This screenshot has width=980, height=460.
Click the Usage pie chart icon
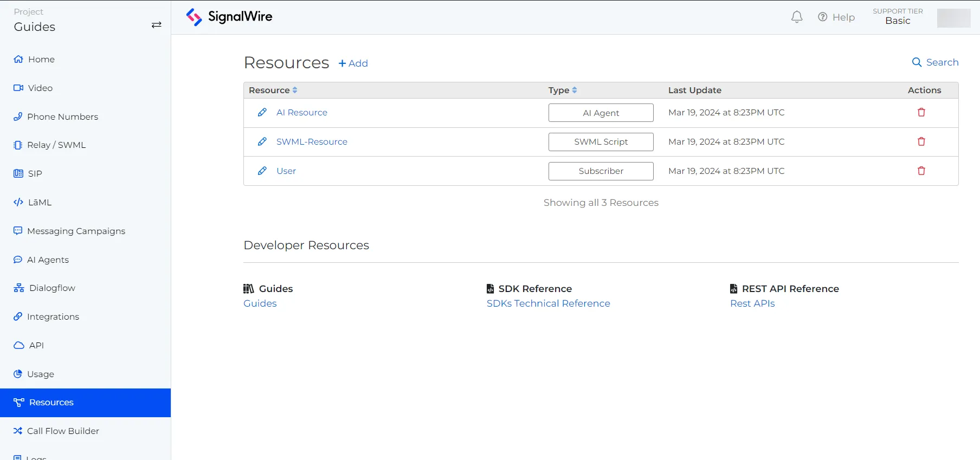pos(18,374)
